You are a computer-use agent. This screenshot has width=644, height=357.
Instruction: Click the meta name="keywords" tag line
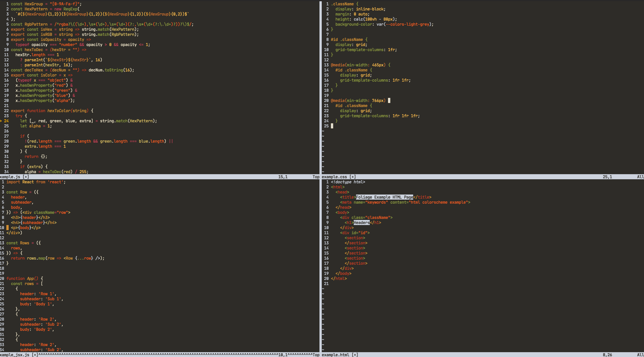405,202
